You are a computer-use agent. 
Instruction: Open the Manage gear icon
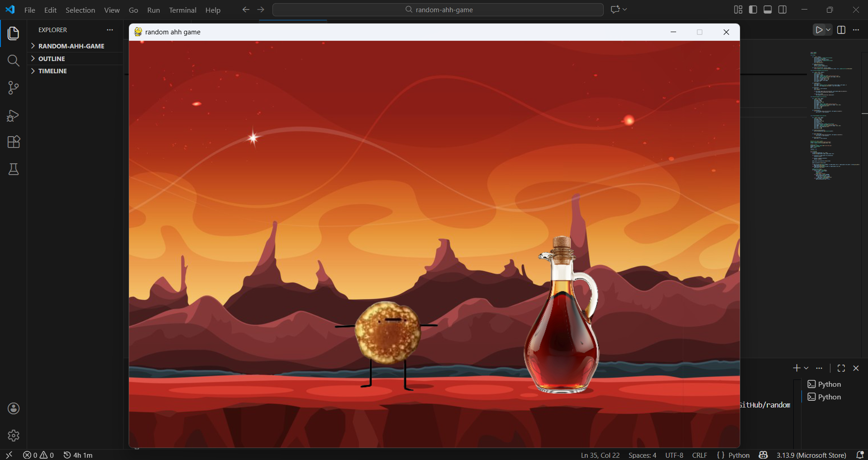coord(14,436)
